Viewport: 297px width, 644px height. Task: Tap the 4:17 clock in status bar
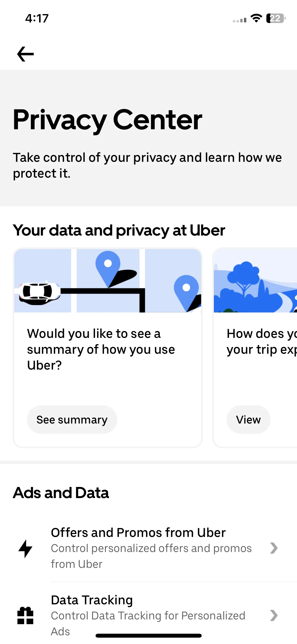[x=37, y=19]
